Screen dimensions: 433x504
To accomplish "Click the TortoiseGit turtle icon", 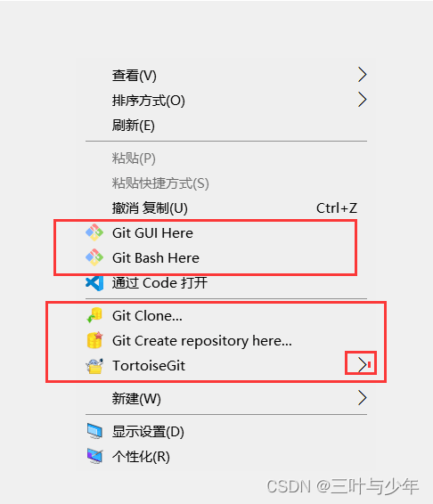I will click(x=94, y=365).
